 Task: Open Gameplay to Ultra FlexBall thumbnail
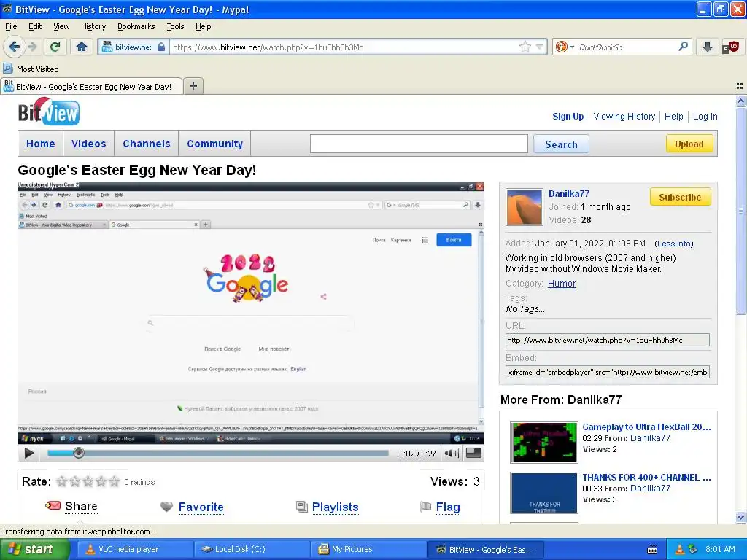(543, 443)
